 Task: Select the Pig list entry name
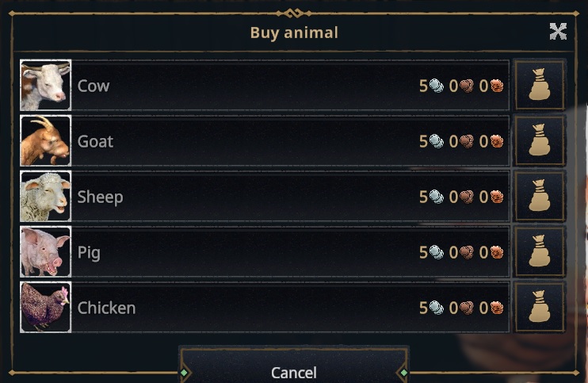coord(89,252)
